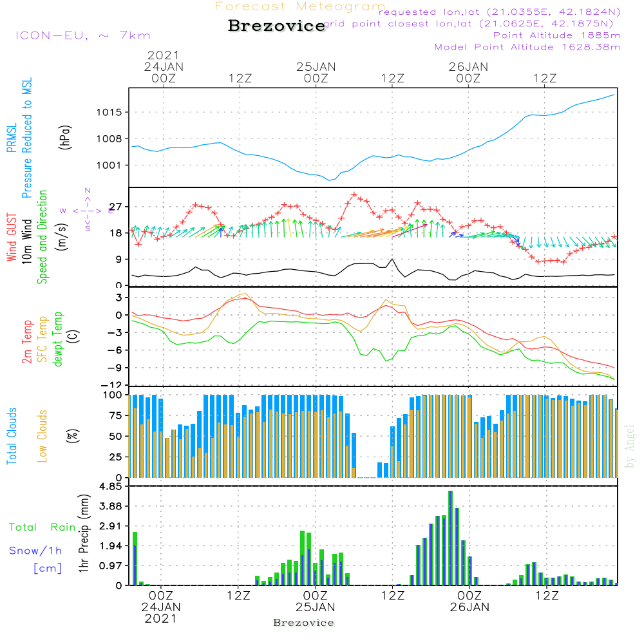Click the ICON-EU ~7km model label
The image size is (644, 644).
(x=82, y=35)
